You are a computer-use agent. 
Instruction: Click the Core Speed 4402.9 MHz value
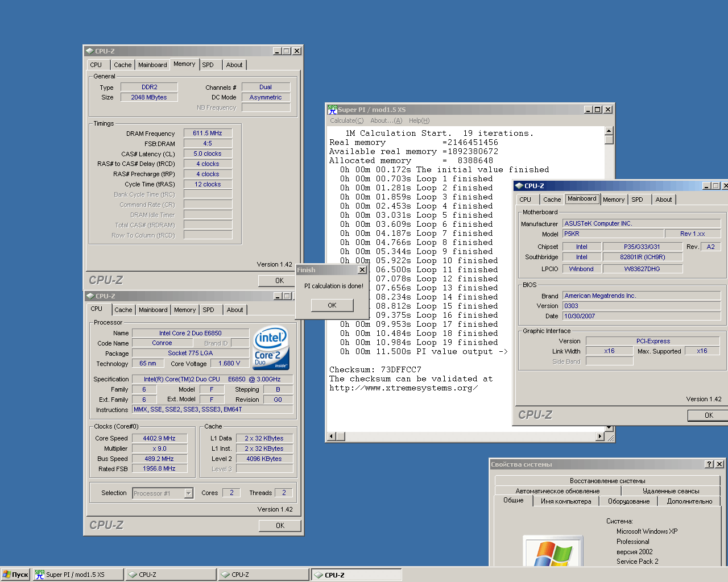click(159, 438)
